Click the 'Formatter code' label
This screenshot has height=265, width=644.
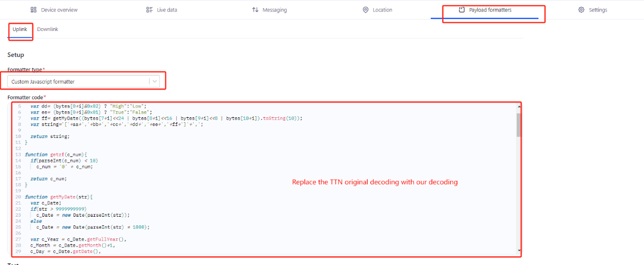pos(27,98)
